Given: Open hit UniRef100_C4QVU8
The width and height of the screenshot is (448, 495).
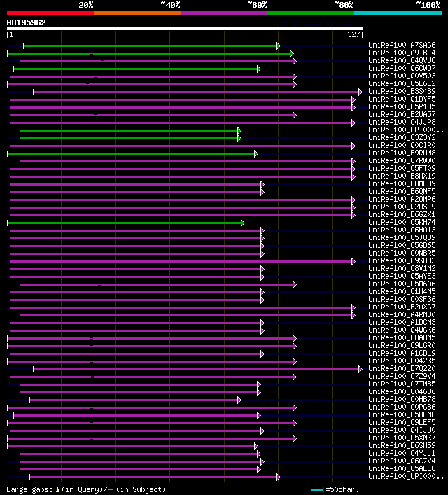Looking at the screenshot, I should [x=402, y=60].
